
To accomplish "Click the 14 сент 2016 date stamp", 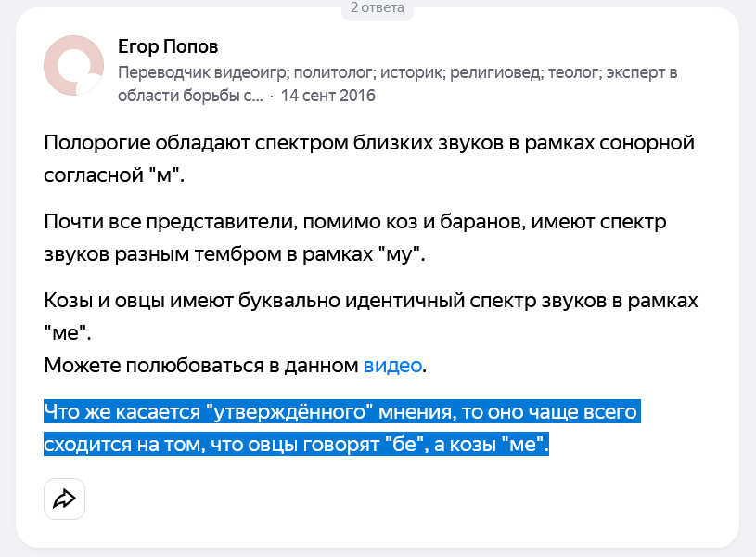I will [x=327, y=96].
